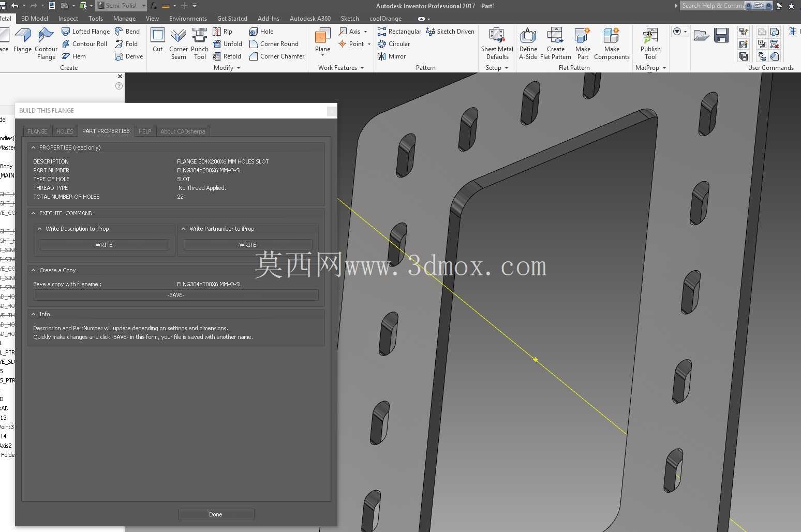Image resolution: width=801 pixels, height=532 pixels.
Task: Click the Make Components tool
Action: point(612,43)
